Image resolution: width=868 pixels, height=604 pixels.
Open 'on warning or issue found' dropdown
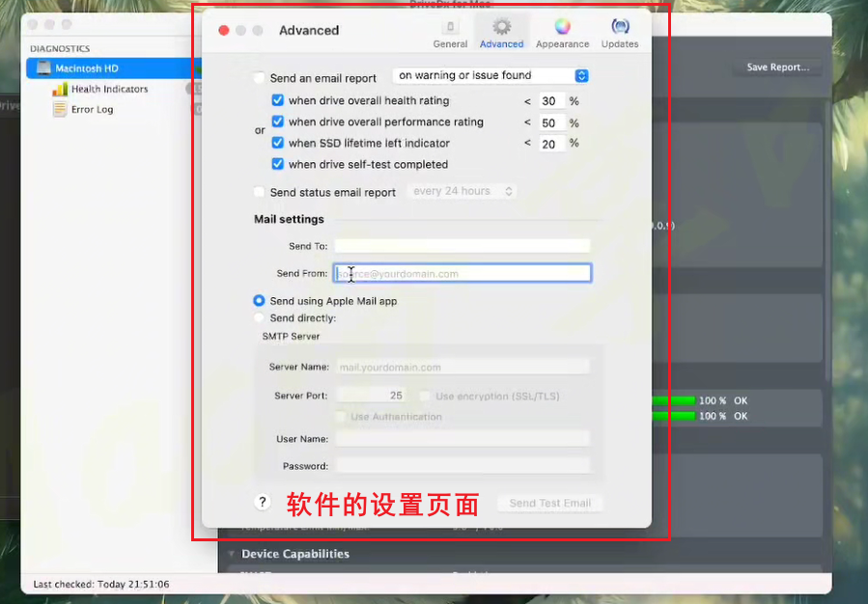pos(490,75)
